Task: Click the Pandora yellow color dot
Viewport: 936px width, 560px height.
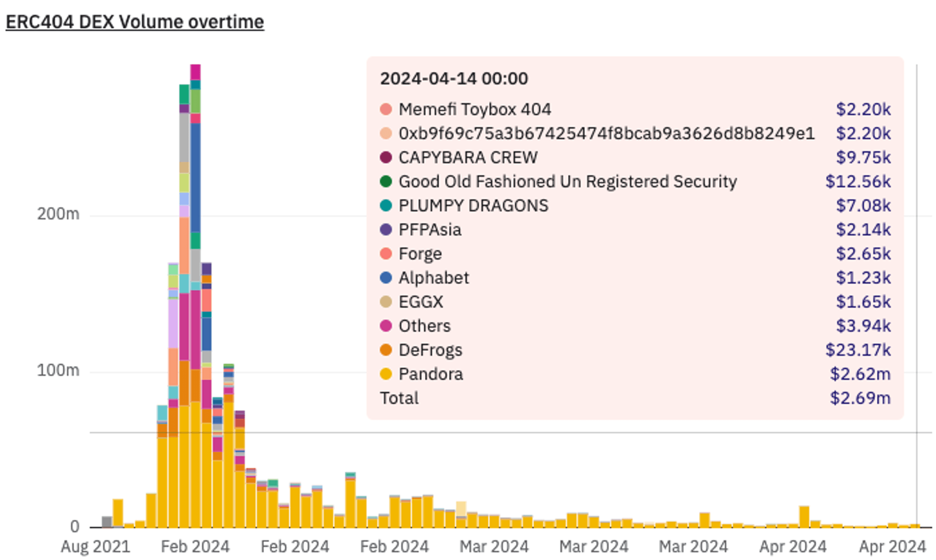Action: (386, 374)
